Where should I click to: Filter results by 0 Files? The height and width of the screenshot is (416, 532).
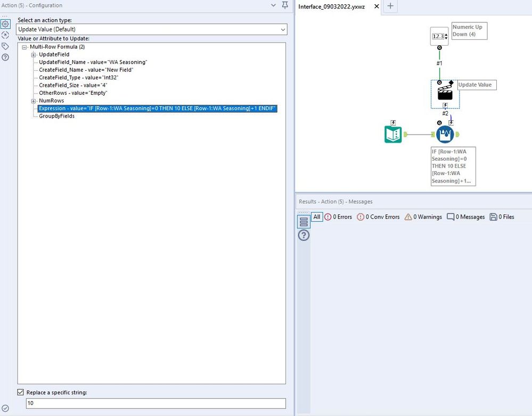pyautogui.click(x=502, y=217)
